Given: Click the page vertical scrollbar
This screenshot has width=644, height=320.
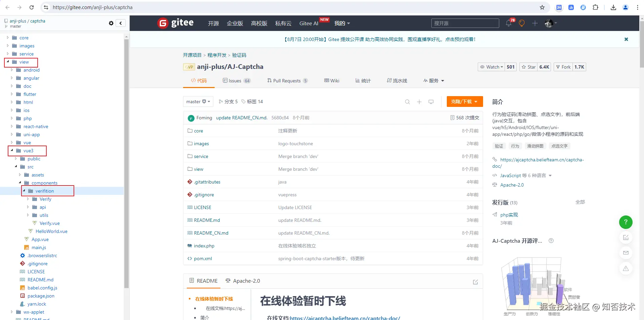Looking at the screenshot, I should (642, 44).
